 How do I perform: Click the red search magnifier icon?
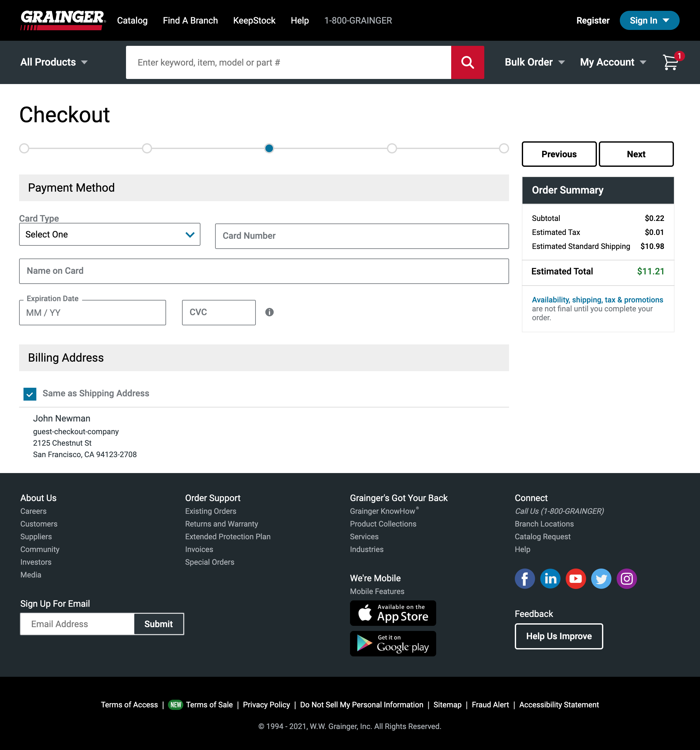467,62
